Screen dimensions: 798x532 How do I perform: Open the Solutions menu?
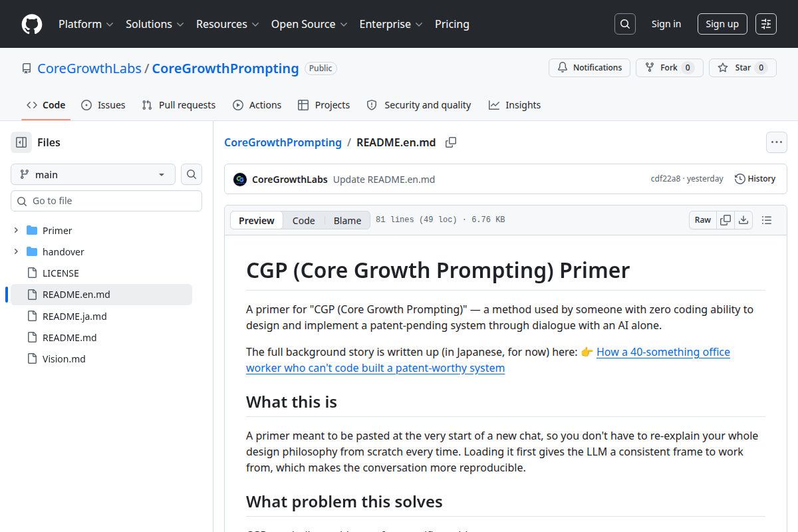coord(154,24)
